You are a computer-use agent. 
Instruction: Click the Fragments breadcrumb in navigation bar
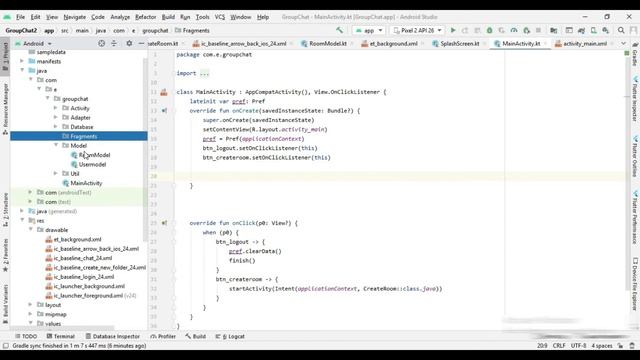click(192, 30)
